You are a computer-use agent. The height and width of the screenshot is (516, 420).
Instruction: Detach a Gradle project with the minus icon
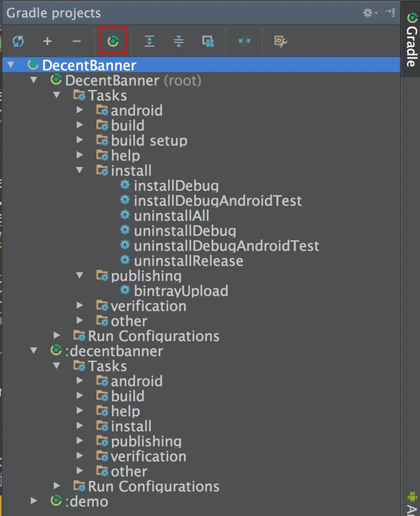76,41
